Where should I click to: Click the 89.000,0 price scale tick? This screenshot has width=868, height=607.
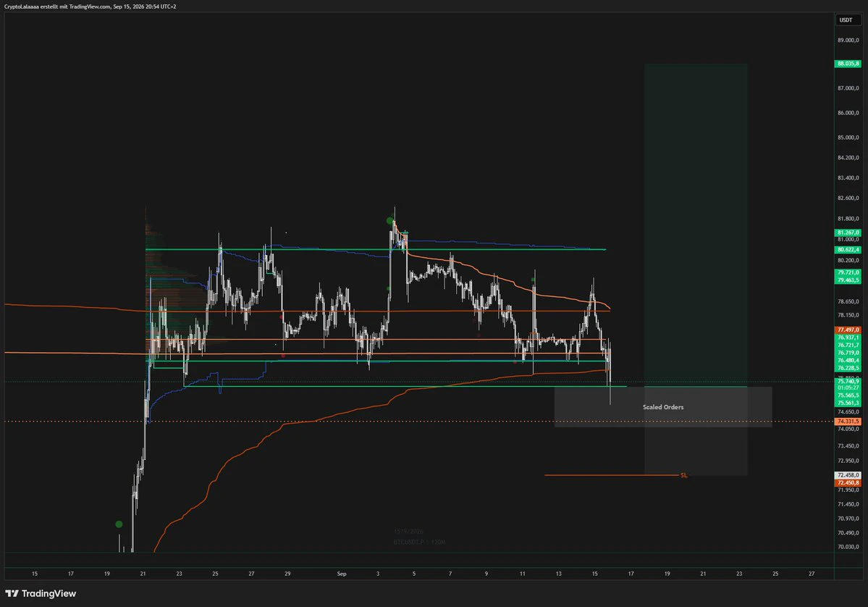(848, 41)
